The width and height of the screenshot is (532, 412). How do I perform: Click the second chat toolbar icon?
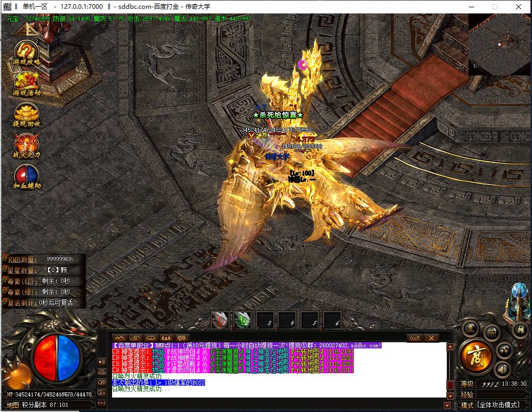[x=135, y=338]
